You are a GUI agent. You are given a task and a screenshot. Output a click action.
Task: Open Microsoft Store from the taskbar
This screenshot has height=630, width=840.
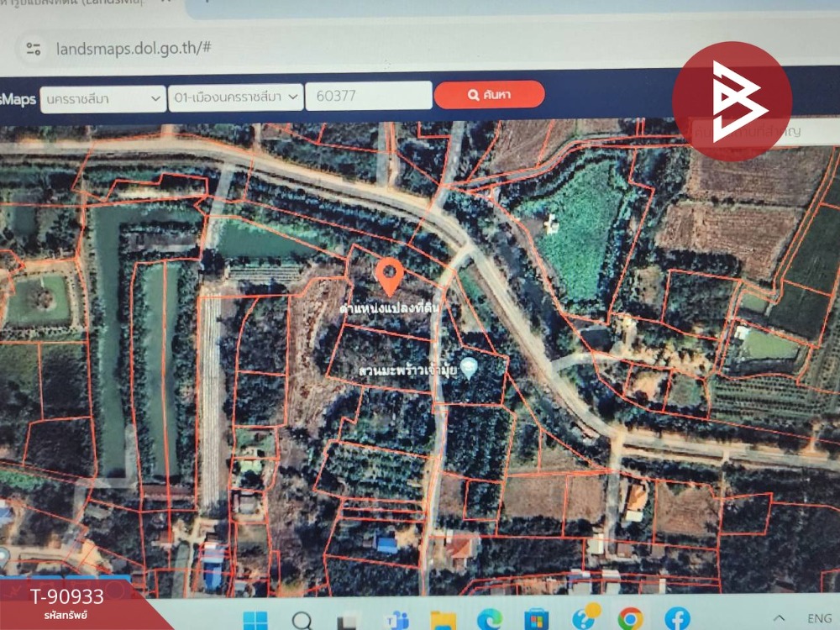click(x=536, y=620)
